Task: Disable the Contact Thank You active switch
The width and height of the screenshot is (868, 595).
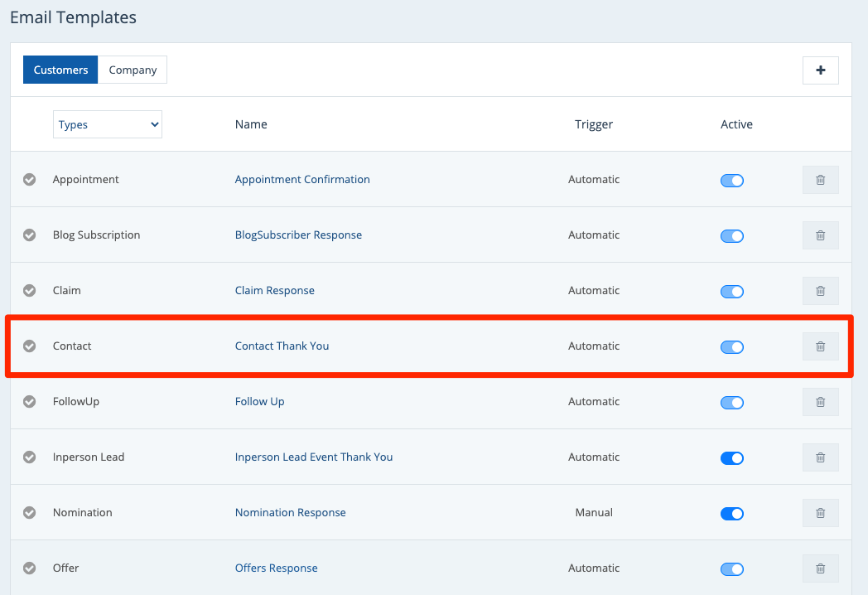Action: click(732, 347)
